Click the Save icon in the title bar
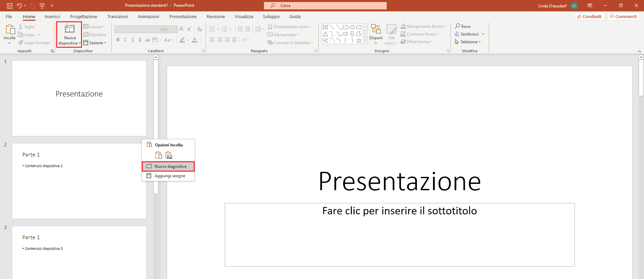 [x=10, y=6]
